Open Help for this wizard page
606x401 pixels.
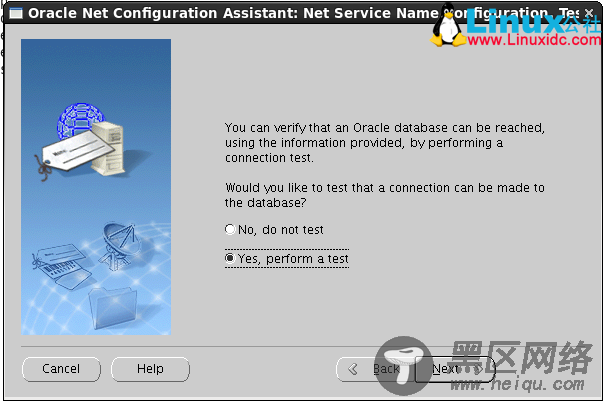[150, 369]
